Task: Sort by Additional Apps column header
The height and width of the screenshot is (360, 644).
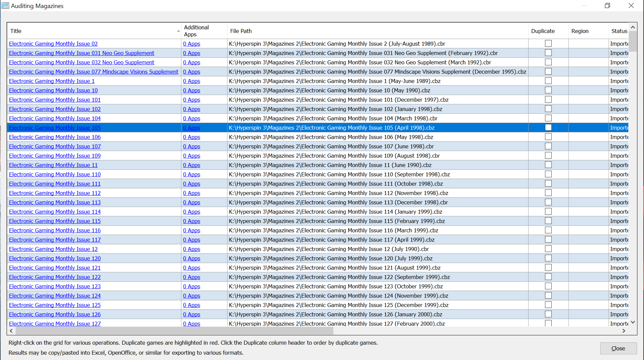Action: tap(204, 31)
